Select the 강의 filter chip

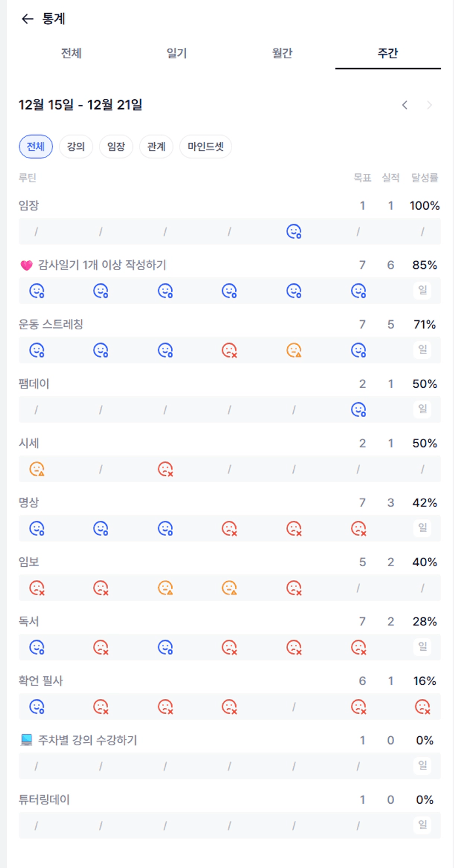[x=76, y=146]
